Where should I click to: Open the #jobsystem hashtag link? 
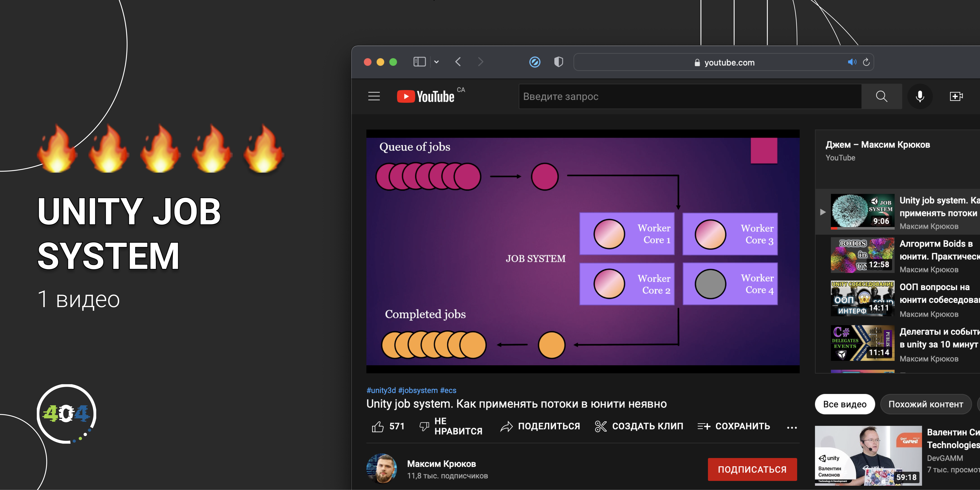[418, 390]
